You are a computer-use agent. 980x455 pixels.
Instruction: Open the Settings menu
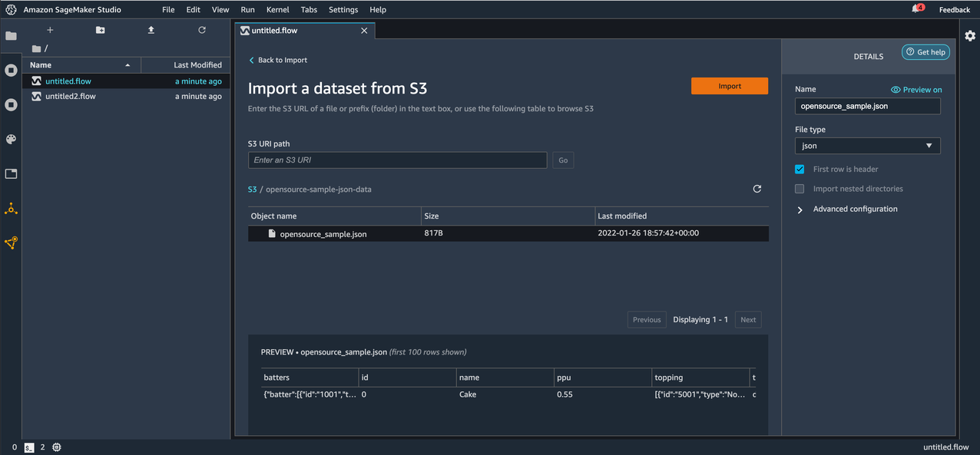(343, 10)
